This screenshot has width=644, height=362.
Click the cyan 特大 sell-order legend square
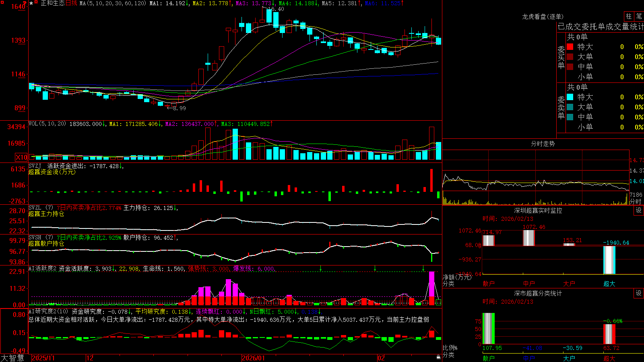pyautogui.click(x=570, y=97)
